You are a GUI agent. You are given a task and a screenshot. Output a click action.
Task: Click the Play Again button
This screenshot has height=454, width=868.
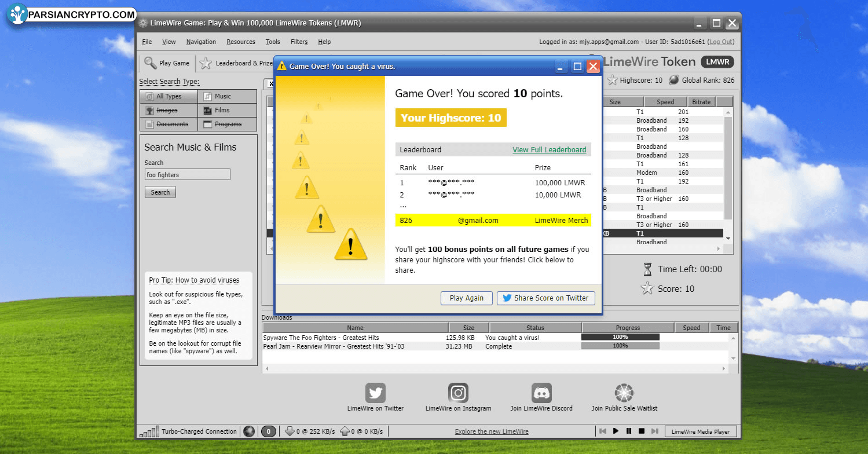tap(466, 298)
